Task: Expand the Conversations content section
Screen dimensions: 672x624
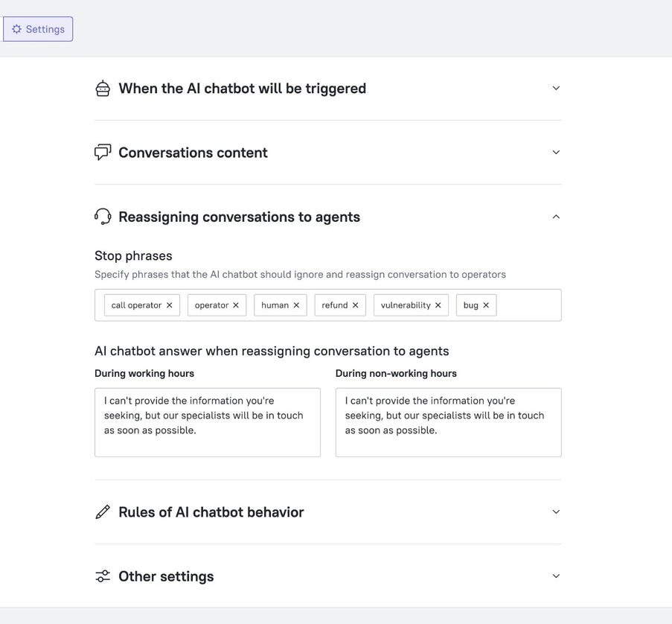Action: click(556, 153)
